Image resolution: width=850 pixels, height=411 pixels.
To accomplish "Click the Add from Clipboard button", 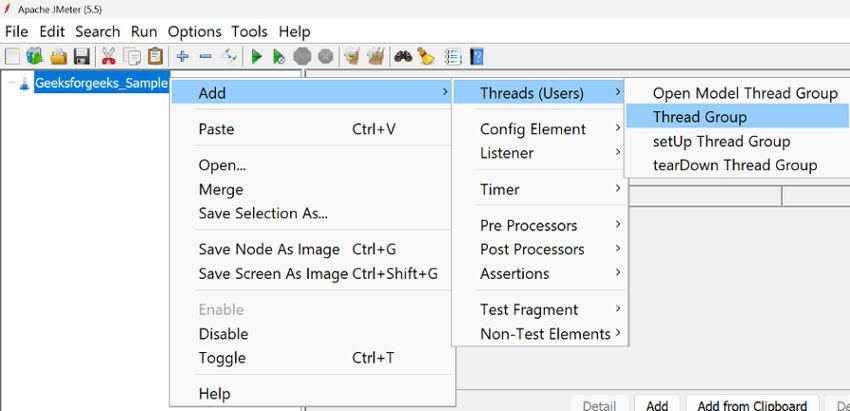I will [x=752, y=405].
